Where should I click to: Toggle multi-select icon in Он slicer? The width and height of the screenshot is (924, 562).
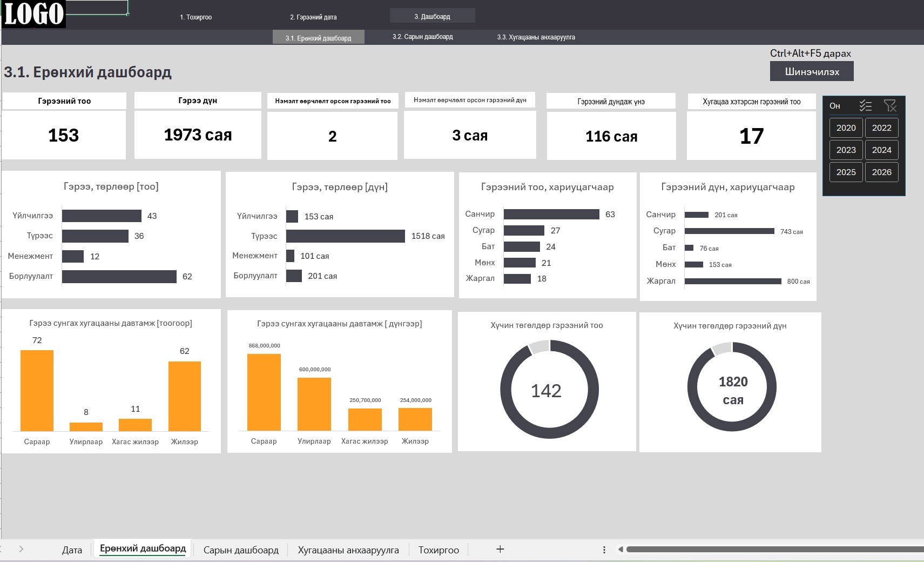[866, 106]
